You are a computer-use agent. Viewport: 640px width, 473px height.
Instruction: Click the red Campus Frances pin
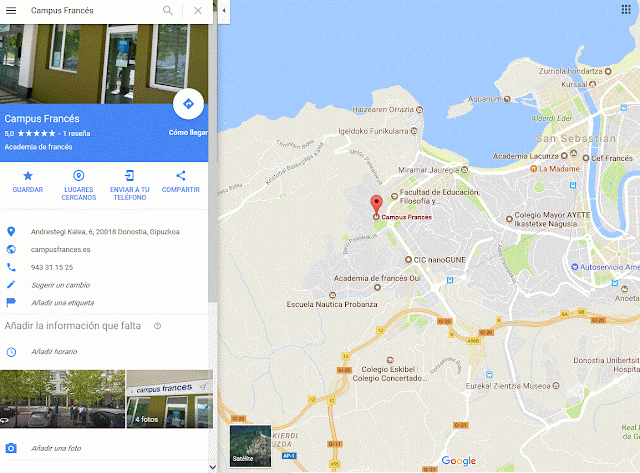pos(376,204)
